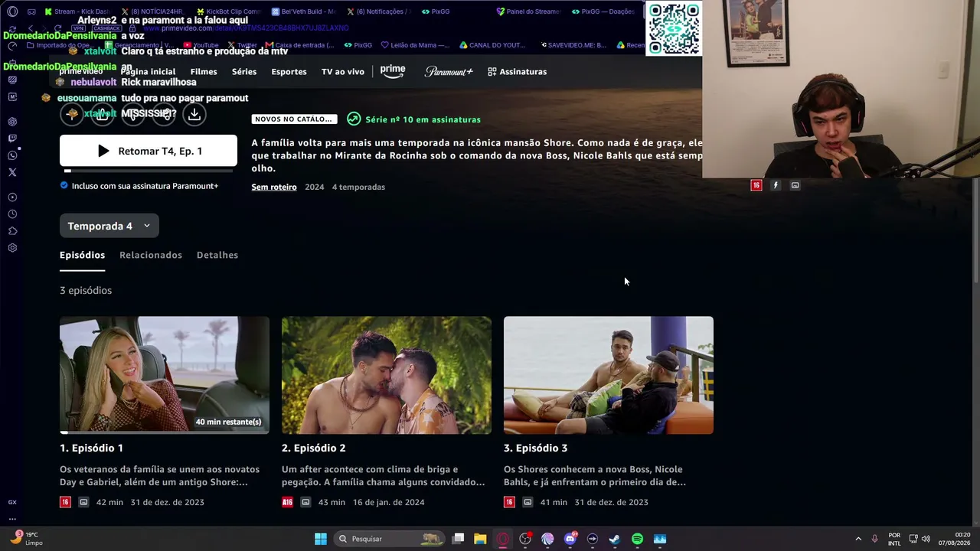Open the Sem roteiro genre link
Viewport: 980px width, 551px height.
coord(274,187)
